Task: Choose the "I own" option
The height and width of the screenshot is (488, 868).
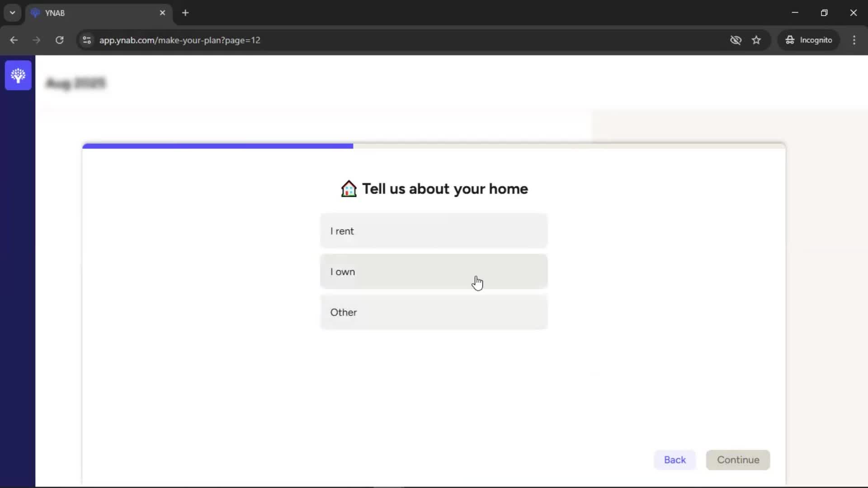Action: (434, 272)
